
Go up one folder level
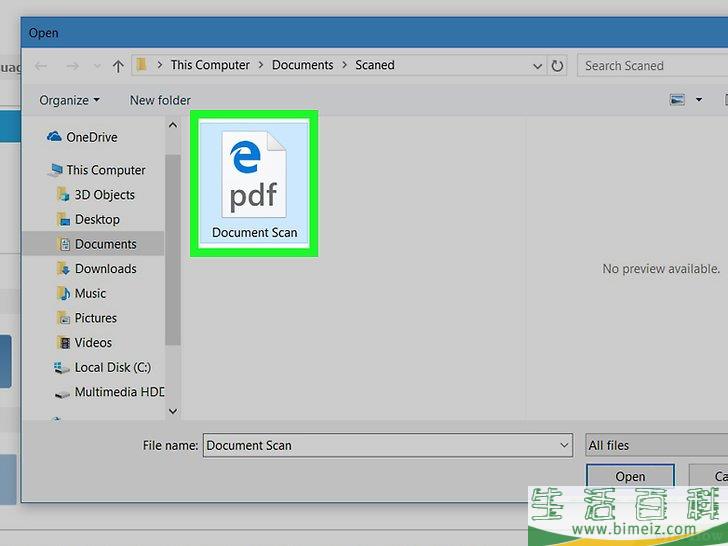(x=118, y=66)
